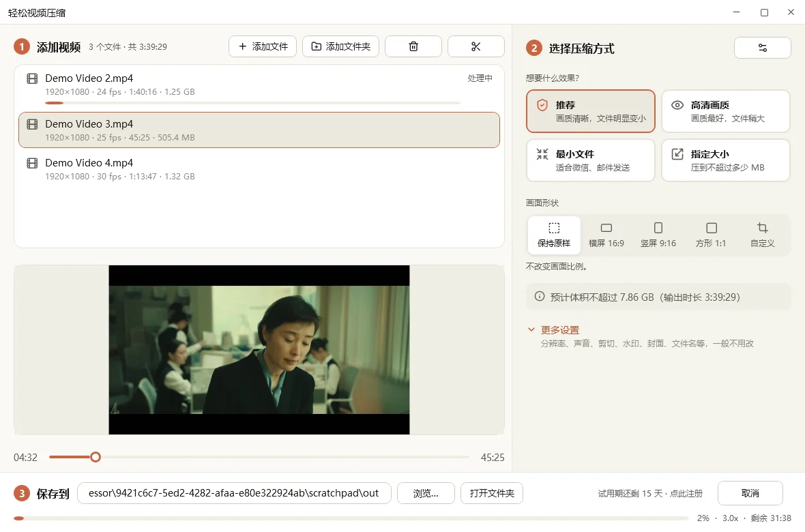The height and width of the screenshot is (532, 805).
Task: Click the 剩余 31:38 remaining time text
Action: pyautogui.click(x=771, y=518)
